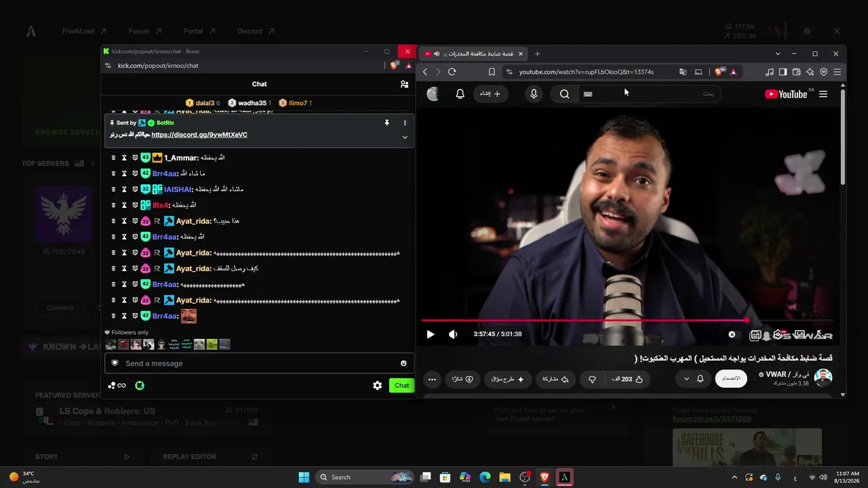The height and width of the screenshot is (488, 868).
Task: Open YouTube player settings gear
Action: pyautogui.click(x=778, y=335)
